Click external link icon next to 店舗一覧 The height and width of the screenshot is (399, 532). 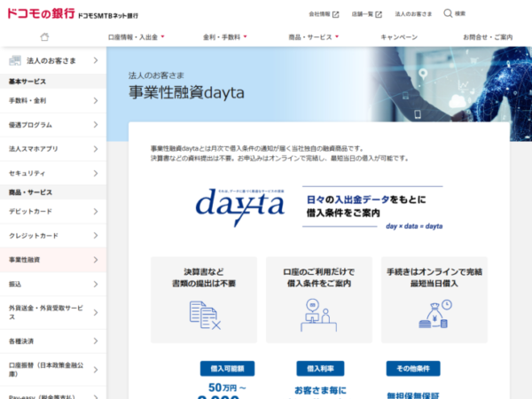click(x=379, y=14)
